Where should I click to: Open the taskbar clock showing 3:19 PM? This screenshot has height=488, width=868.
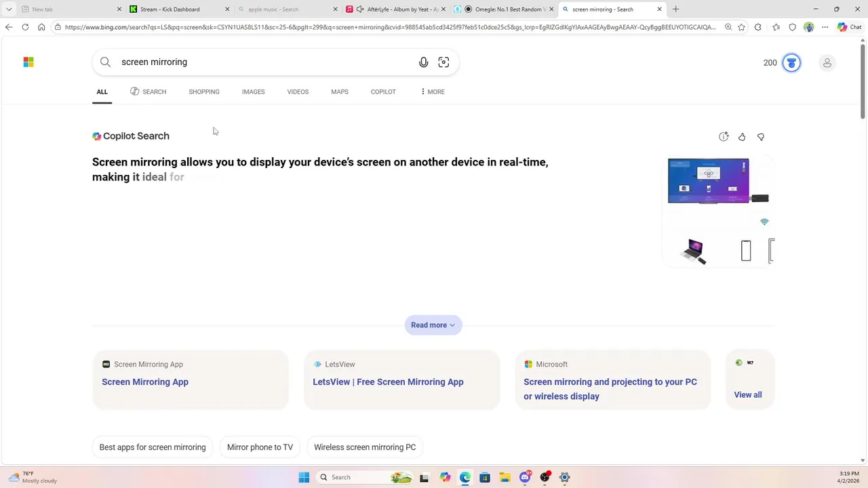coord(849,477)
